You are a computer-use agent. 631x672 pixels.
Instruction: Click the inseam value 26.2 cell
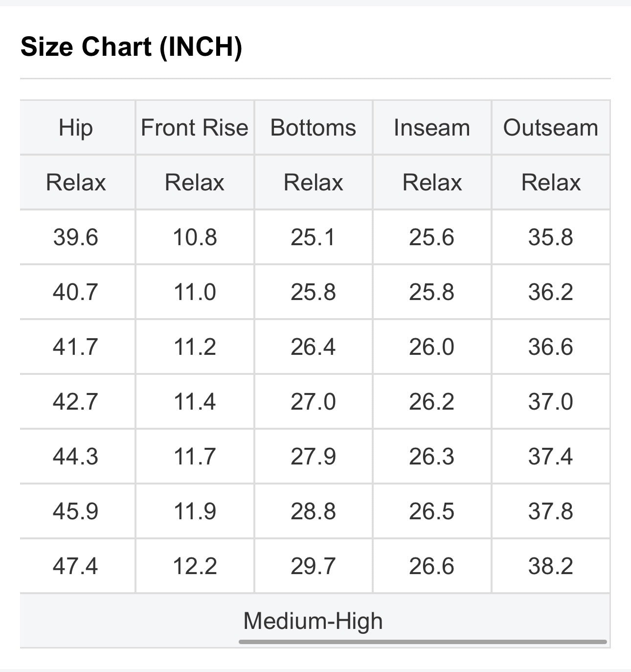(432, 402)
